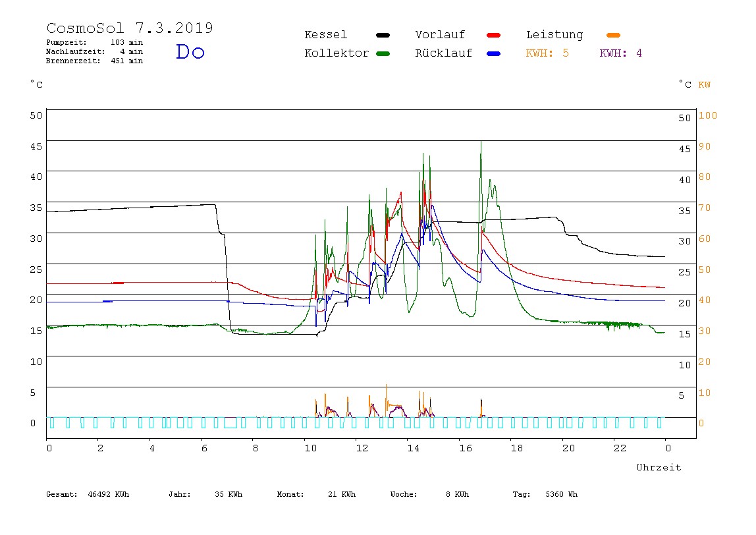756x535 pixels.
Task: Click the Vorlauf legend label
Action: coord(440,35)
